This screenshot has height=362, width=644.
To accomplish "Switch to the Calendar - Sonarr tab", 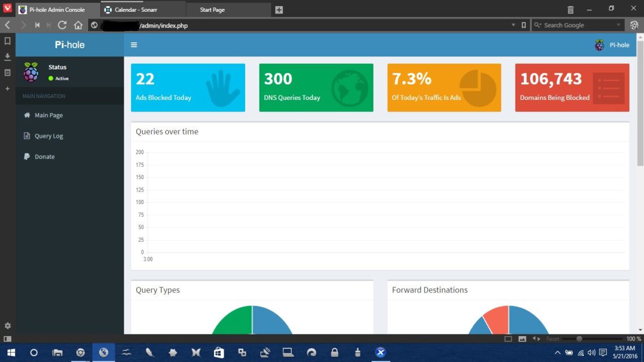I will (x=143, y=10).
